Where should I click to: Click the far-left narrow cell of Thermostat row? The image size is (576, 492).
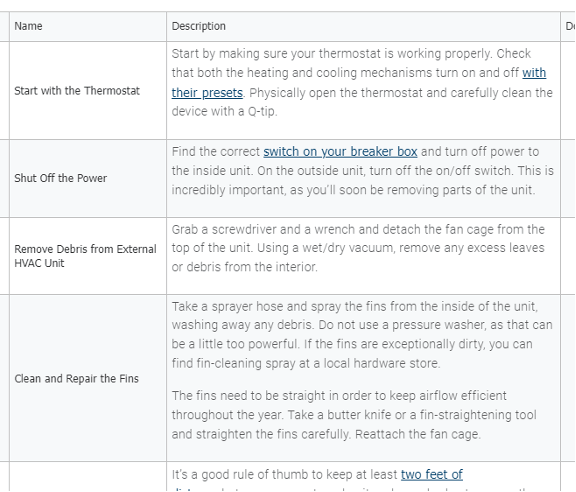click(4, 90)
